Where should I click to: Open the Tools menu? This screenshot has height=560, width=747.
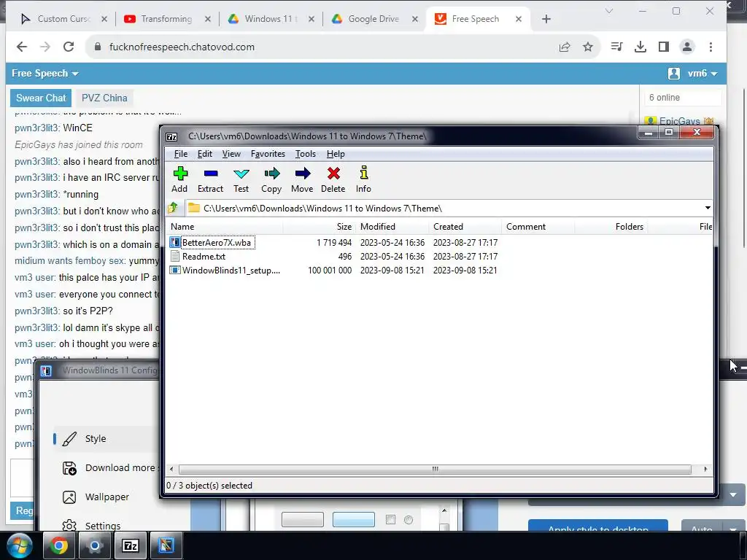coord(306,154)
